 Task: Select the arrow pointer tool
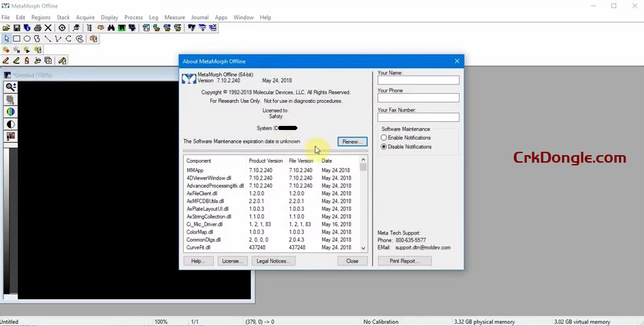pyautogui.click(x=6, y=39)
